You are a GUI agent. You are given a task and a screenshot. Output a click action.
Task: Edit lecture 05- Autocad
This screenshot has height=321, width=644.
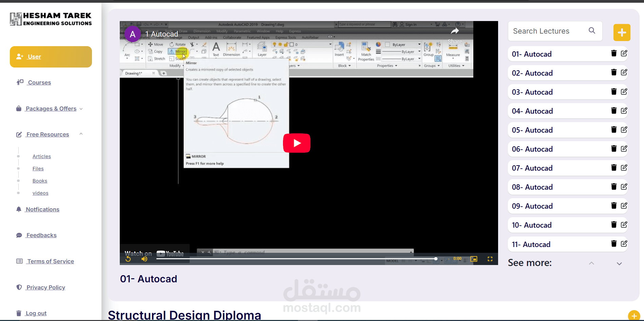624,130
